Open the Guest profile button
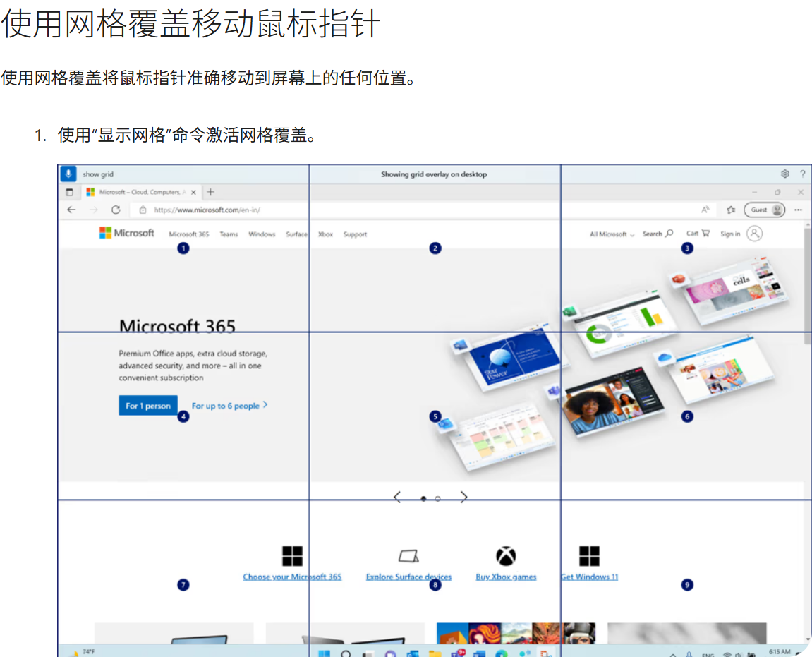 click(x=765, y=210)
